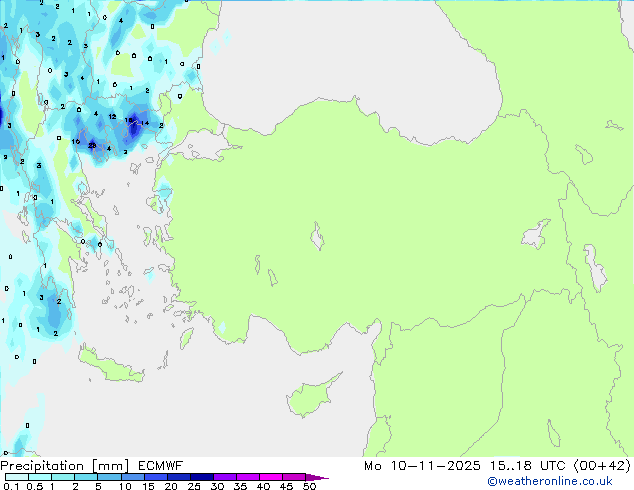The height and width of the screenshot is (490, 634).
Task: Click the '35' legend scale value
Action: click(x=240, y=486)
